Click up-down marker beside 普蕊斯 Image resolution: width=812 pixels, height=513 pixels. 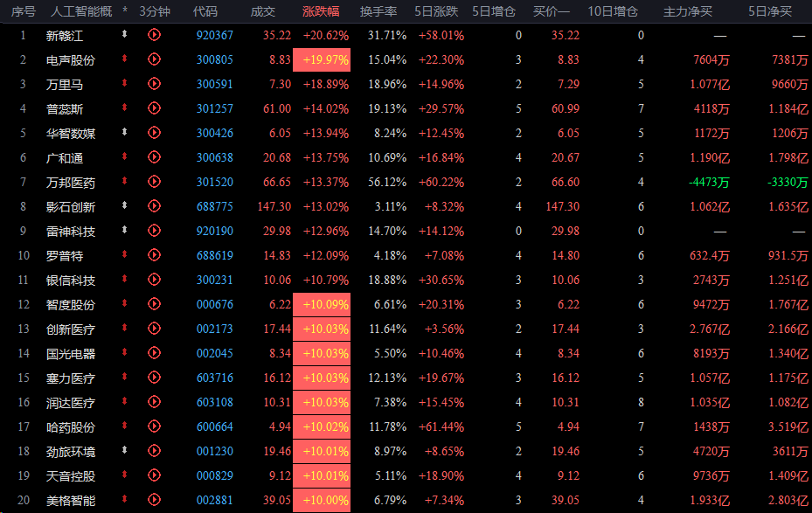124,107
